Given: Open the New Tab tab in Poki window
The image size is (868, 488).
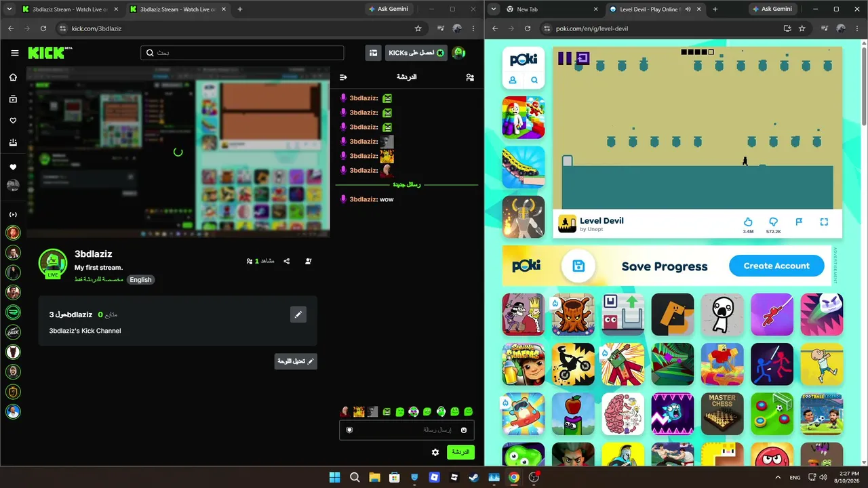Looking at the screenshot, I should [551, 9].
